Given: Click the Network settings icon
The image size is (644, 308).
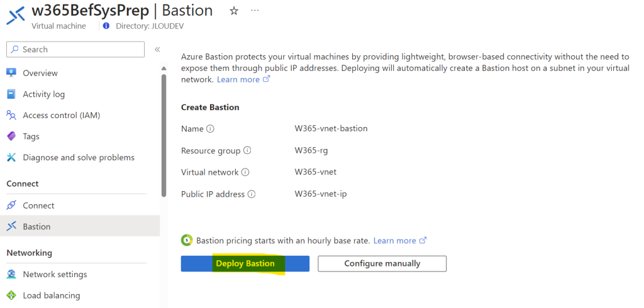Looking at the screenshot, I should pyautogui.click(x=11, y=274).
